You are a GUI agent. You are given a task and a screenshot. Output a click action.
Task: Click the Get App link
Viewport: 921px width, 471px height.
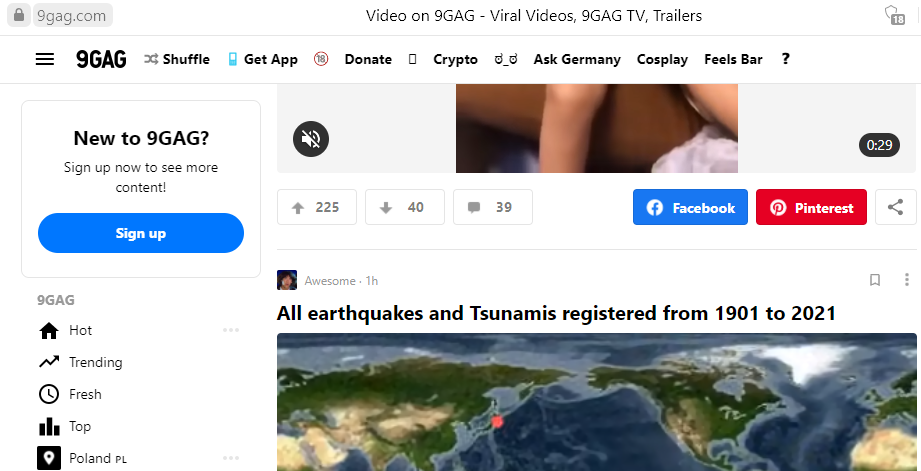click(263, 59)
